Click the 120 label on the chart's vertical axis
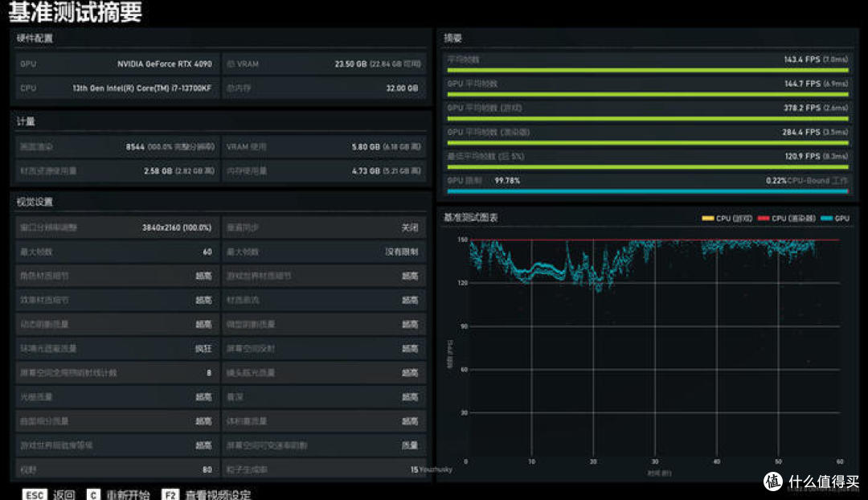Image resolution: width=868 pixels, height=500 pixels. 463,283
